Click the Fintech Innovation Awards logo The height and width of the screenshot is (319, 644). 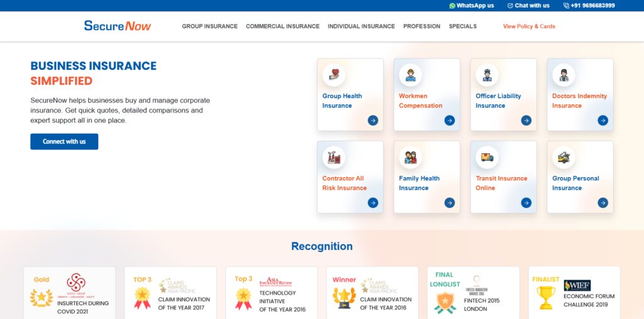pos(477,284)
